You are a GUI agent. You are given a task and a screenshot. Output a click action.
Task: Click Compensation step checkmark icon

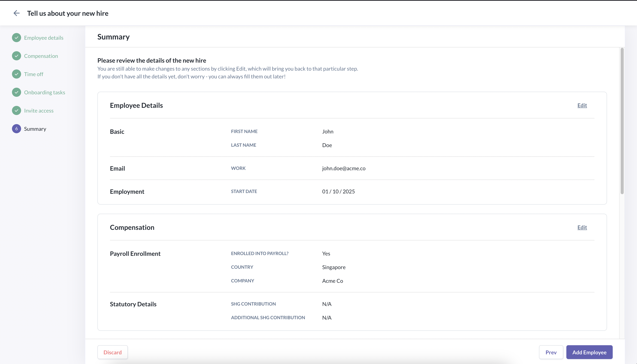[x=17, y=56]
